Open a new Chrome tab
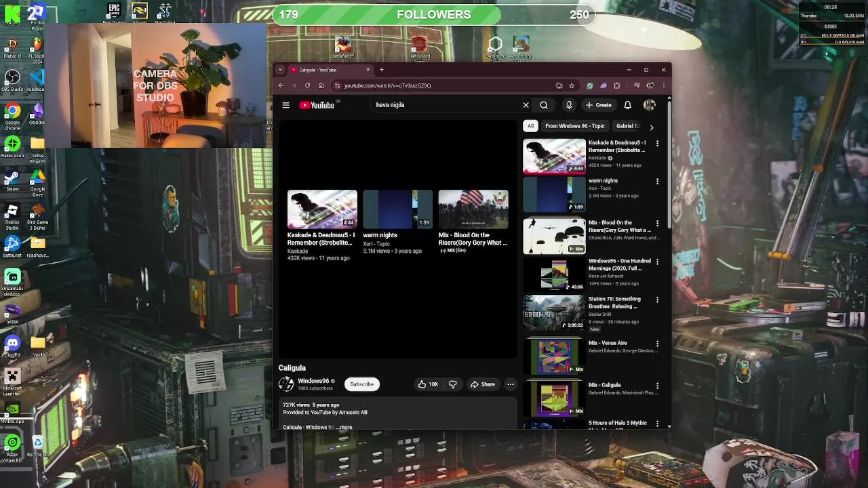Screen dimensions: 868x488 click(381, 70)
